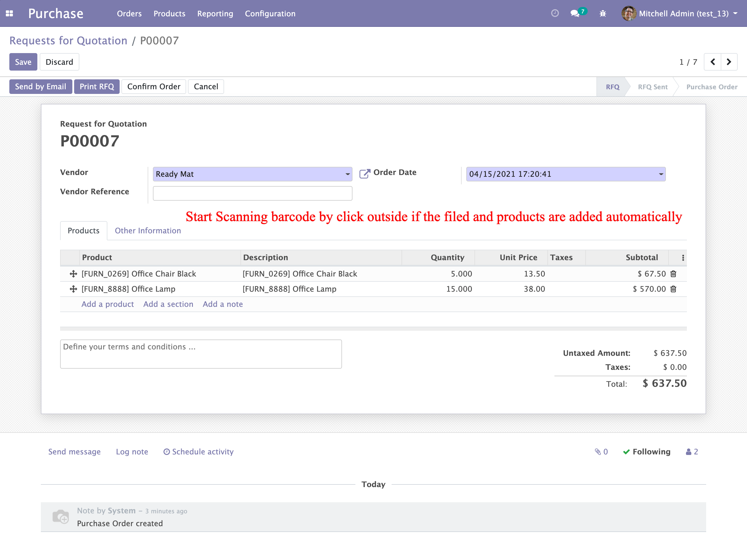Click the Confirm Order button
The image size is (747, 560).
(154, 87)
